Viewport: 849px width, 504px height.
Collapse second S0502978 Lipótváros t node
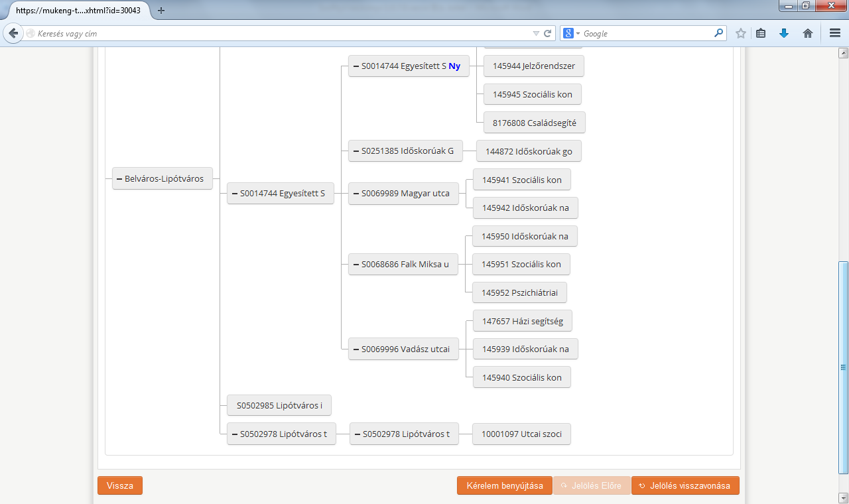click(356, 434)
